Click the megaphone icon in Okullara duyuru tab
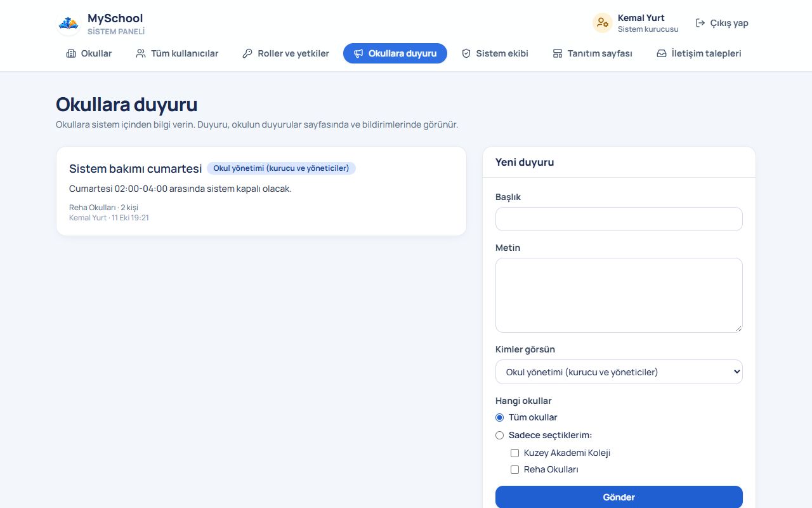Screen dimensions: 812x508 [x=358, y=53]
